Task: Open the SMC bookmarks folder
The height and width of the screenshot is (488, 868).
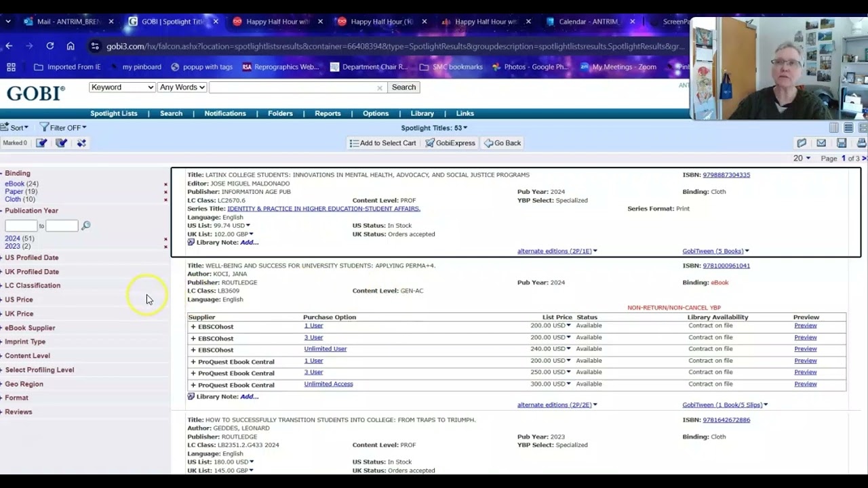Action: [451, 67]
